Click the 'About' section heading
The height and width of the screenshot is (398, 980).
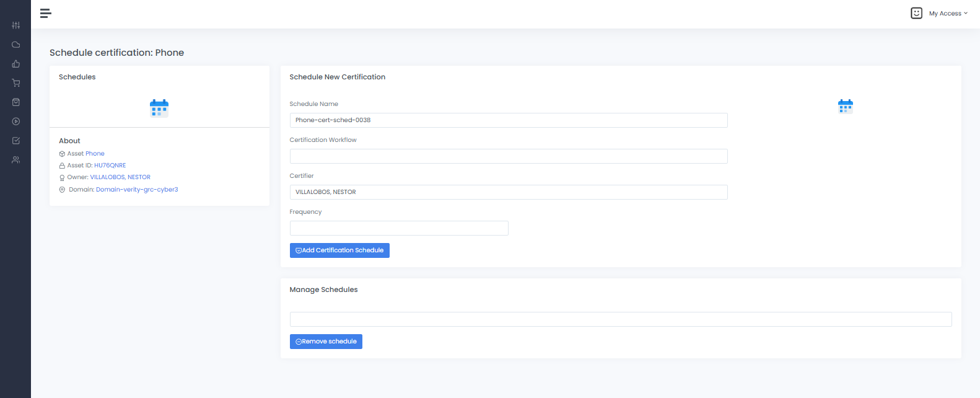click(69, 141)
